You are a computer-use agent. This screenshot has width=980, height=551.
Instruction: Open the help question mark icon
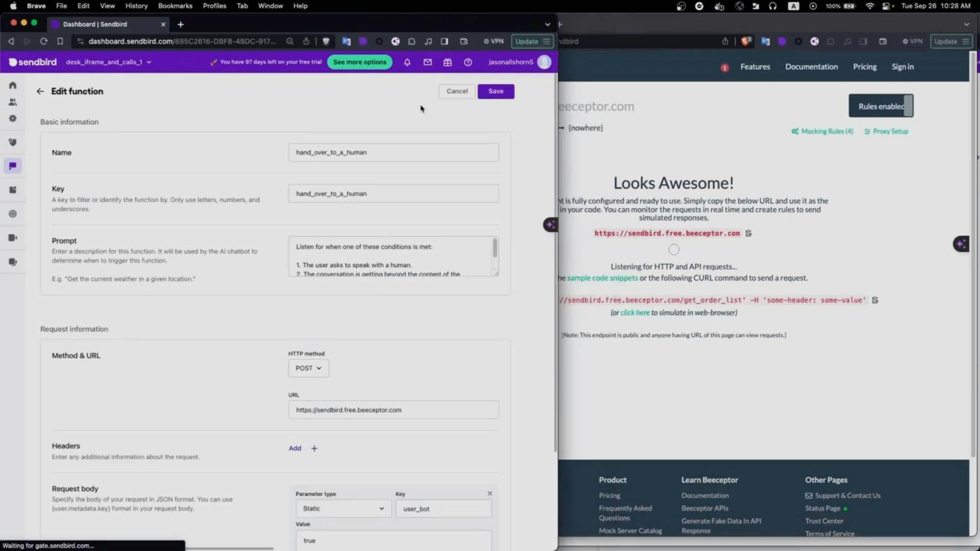pos(468,62)
